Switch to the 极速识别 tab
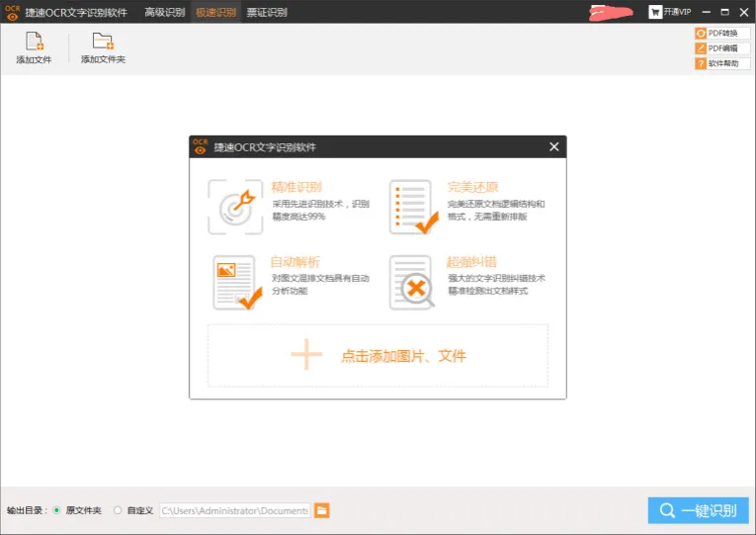This screenshot has width=756, height=535. [x=215, y=12]
